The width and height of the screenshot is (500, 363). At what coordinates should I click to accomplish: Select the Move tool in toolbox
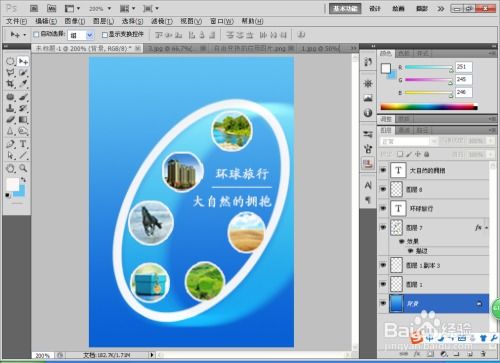click(23, 61)
